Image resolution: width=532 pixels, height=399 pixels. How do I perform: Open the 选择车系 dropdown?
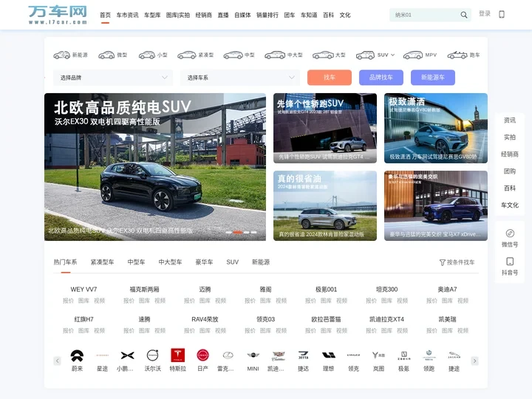coord(240,78)
